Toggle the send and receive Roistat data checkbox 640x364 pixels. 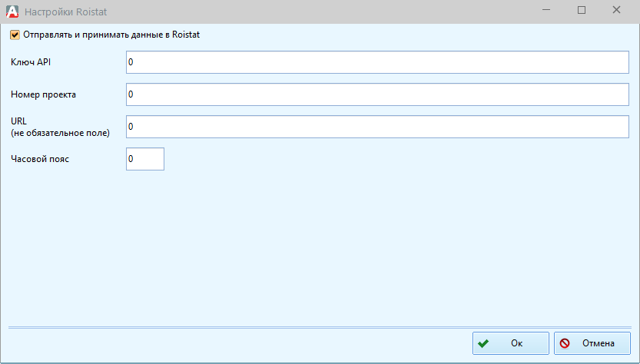[15, 35]
